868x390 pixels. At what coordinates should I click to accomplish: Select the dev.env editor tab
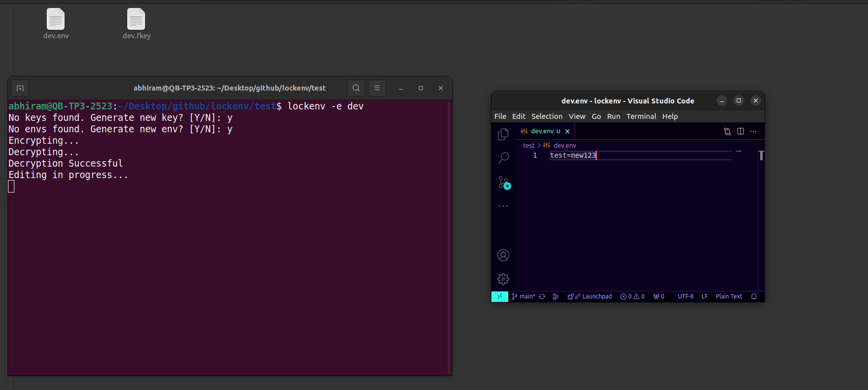pos(545,131)
